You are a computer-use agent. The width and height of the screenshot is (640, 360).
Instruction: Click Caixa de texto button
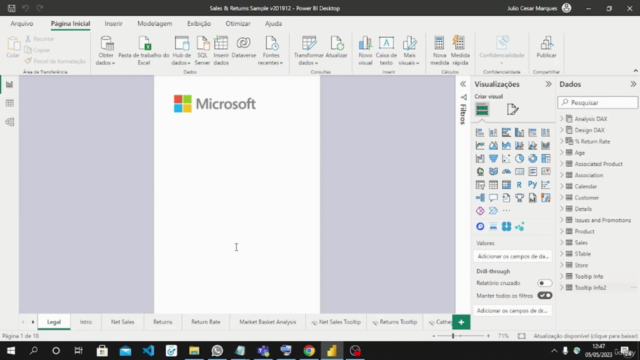tap(386, 51)
